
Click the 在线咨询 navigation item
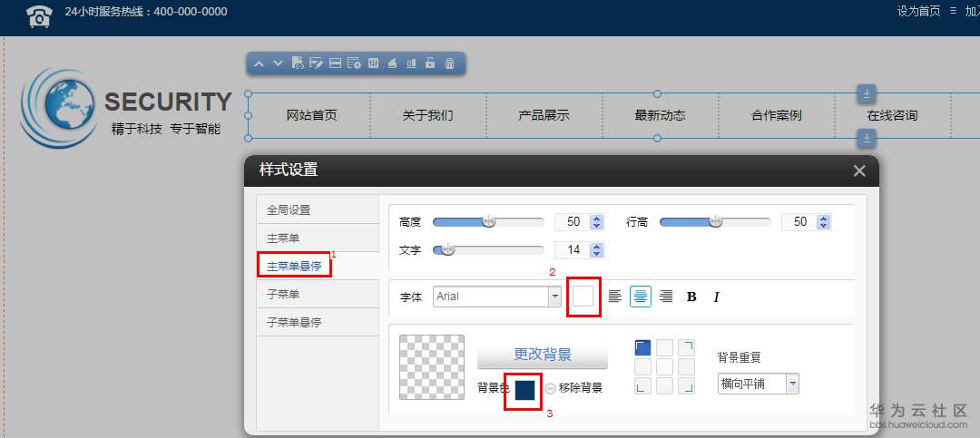point(893,115)
